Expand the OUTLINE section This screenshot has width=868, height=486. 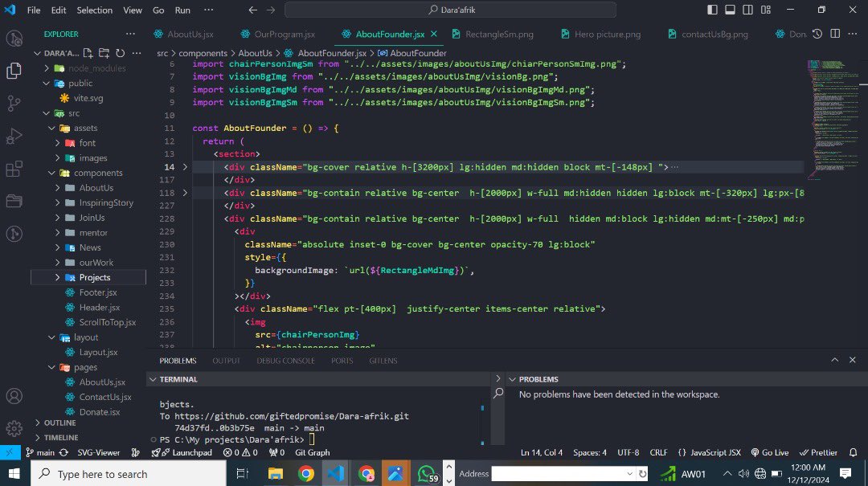click(x=55, y=423)
